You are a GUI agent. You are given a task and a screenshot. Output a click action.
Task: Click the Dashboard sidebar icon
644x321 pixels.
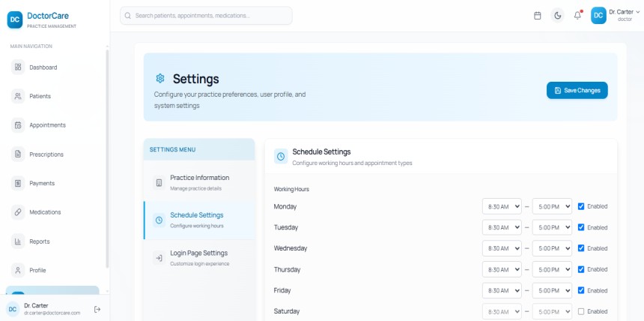[18, 67]
